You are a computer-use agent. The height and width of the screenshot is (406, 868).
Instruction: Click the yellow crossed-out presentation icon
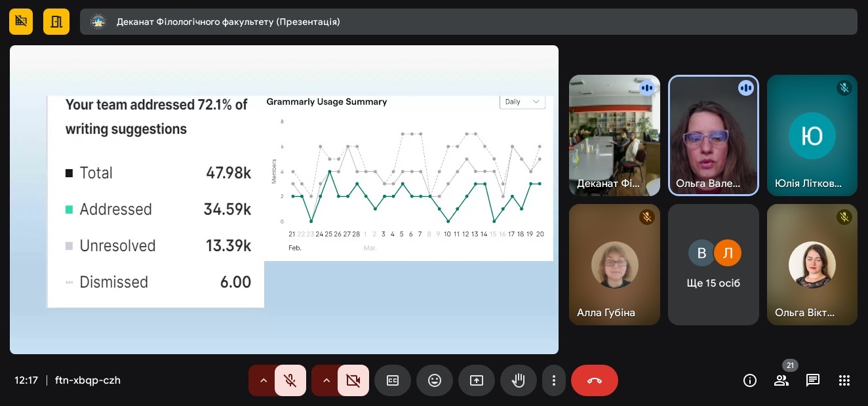pos(21,22)
